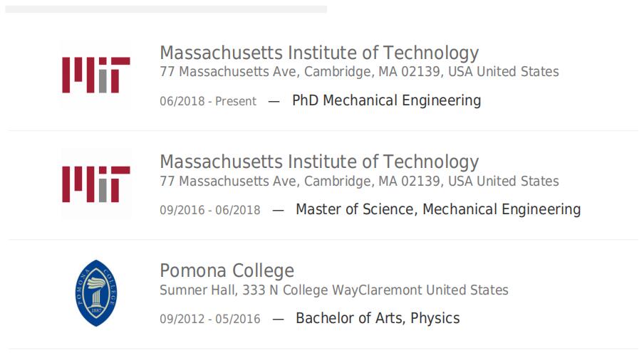Viewport: 644px width, 353px height.
Task: Select the PhD Mechanical Engineering degree text
Action: click(x=387, y=100)
